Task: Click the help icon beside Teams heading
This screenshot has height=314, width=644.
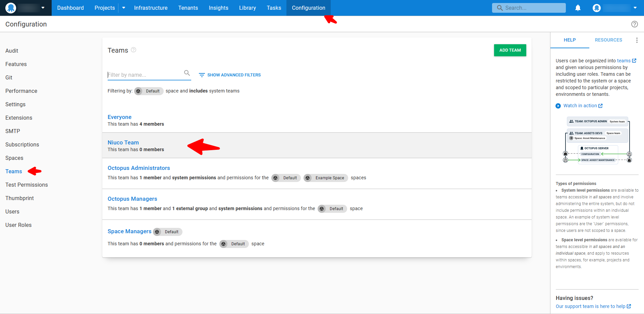Action: 133,50
